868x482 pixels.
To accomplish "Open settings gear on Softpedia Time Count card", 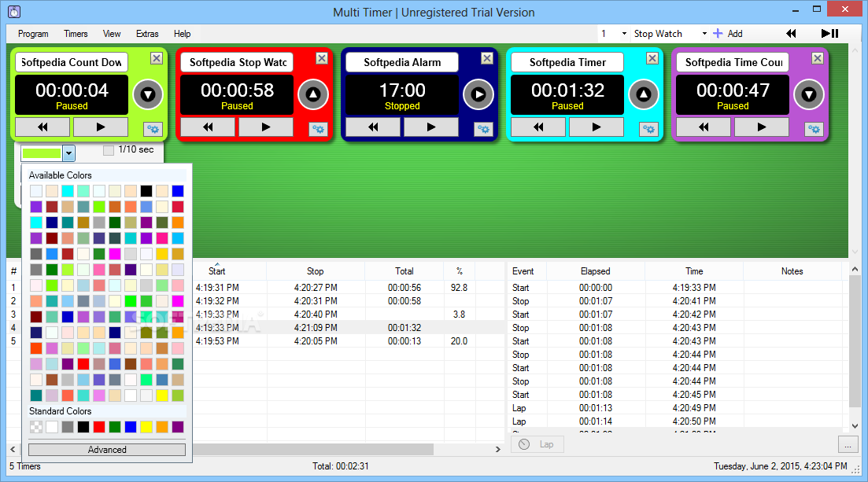I will (x=814, y=130).
